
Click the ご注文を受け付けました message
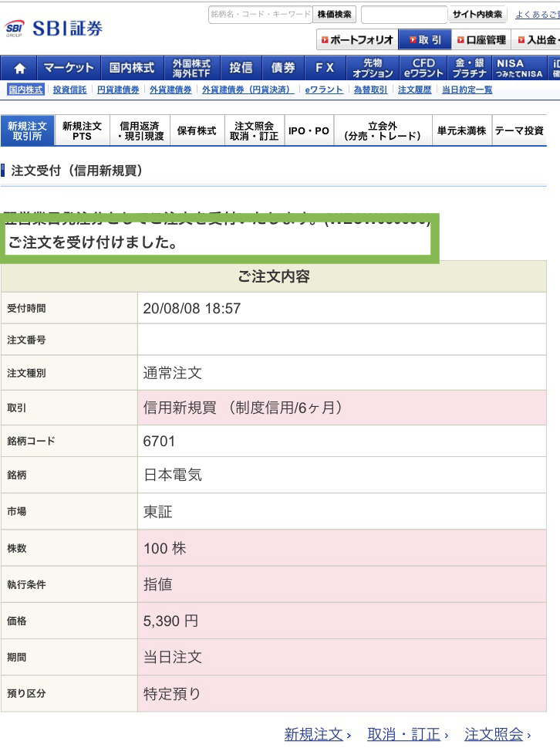93,242
